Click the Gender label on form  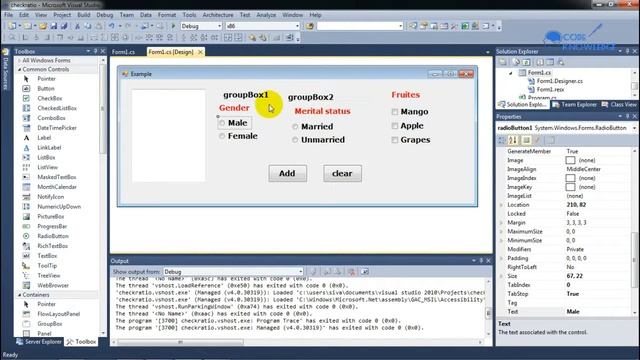point(234,108)
